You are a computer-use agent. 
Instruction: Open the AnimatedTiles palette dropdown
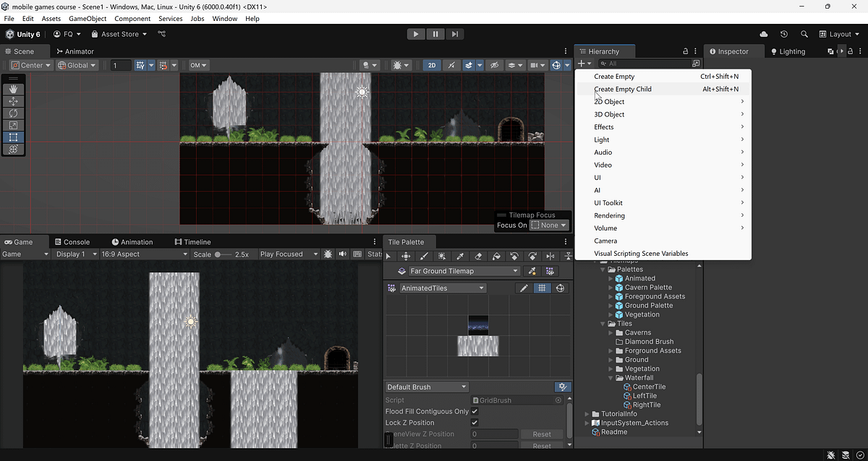443,288
